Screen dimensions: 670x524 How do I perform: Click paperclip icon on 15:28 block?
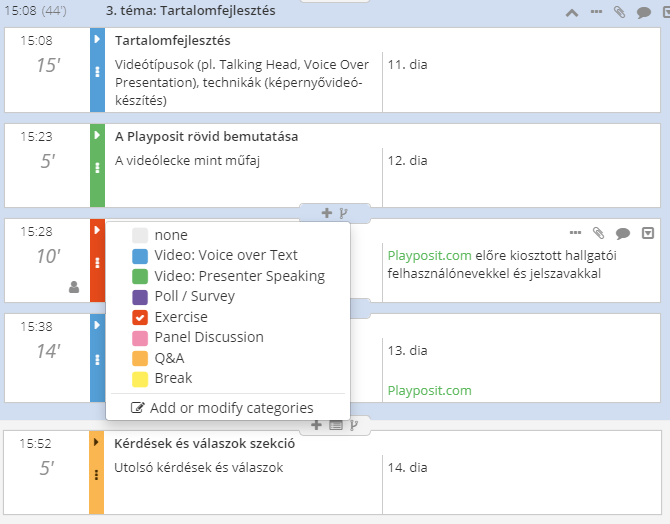pos(599,233)
